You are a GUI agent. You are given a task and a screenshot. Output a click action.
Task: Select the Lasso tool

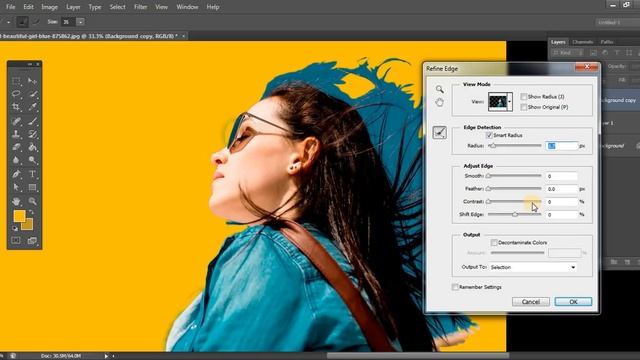(x=16, y=94)
